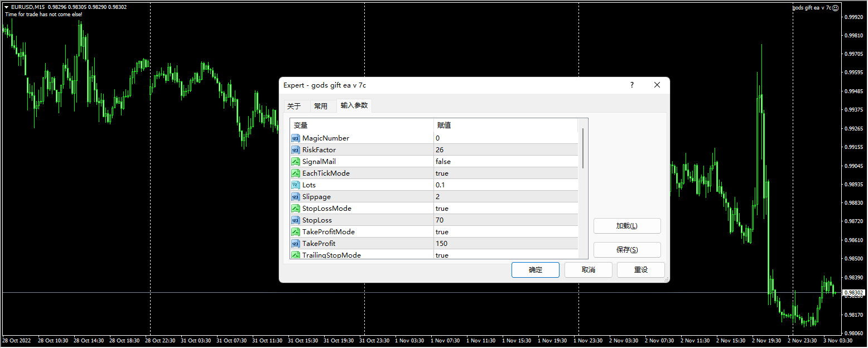This screenshot has height=348, width=868.
Task: Click the question mark help button
Action: click(632, 85)
